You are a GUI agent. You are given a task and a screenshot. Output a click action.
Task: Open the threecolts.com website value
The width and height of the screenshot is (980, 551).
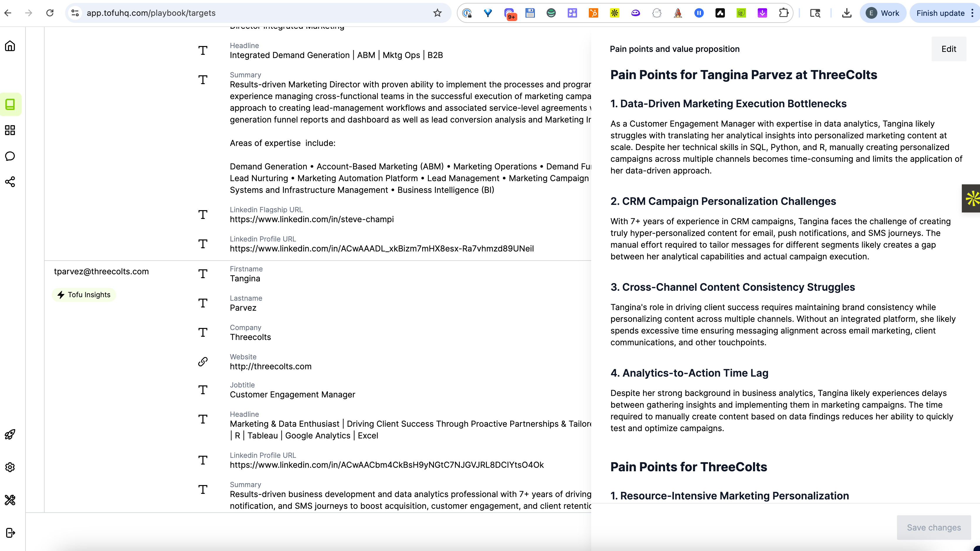pyautogui.click(x=270, y=367)
